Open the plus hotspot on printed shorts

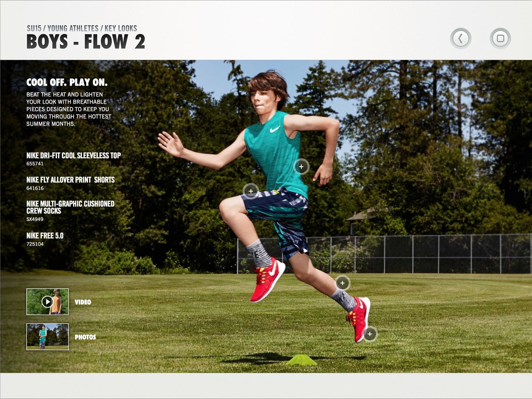[251, 191]
